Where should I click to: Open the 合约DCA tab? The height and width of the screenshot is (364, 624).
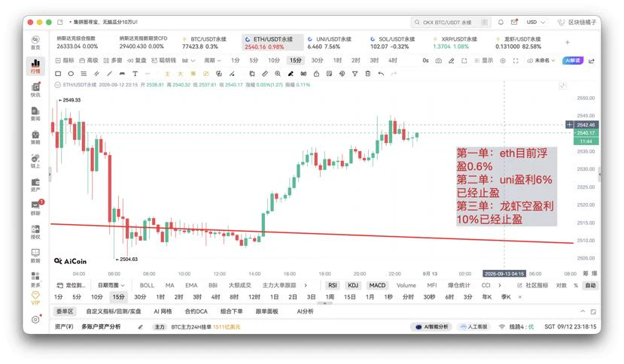tap(196, 311)
